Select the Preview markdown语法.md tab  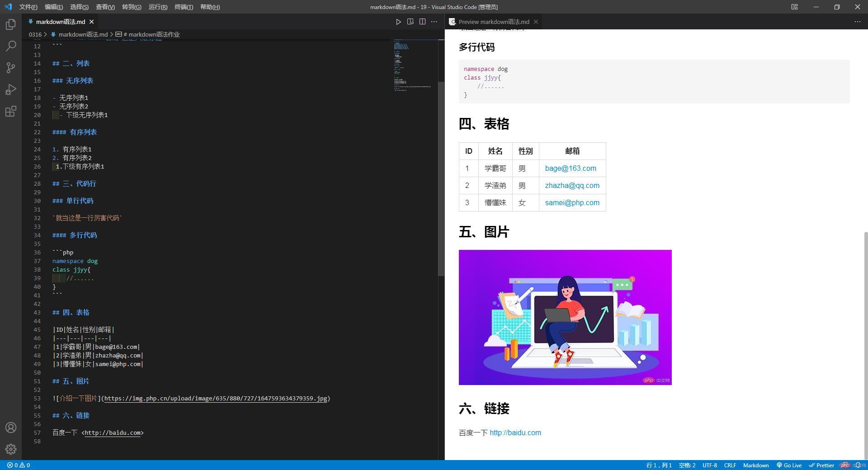(x=494, y=22)
